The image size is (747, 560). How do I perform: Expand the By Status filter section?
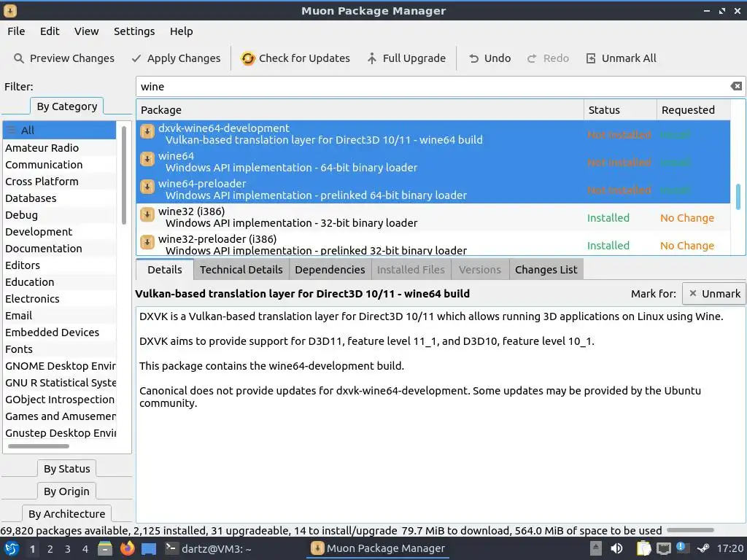(66, 469)
